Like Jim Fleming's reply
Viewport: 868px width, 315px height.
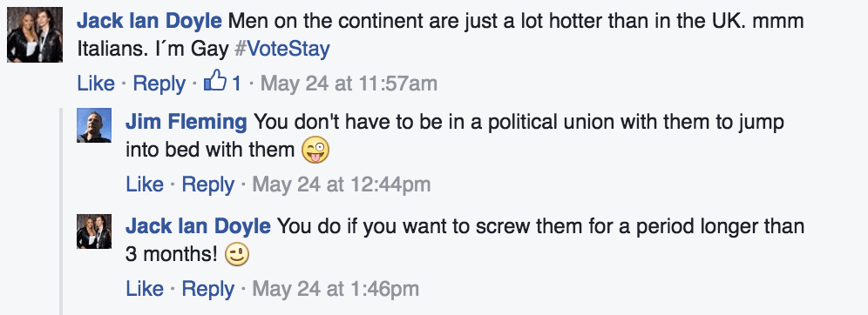tap(145, 184)
